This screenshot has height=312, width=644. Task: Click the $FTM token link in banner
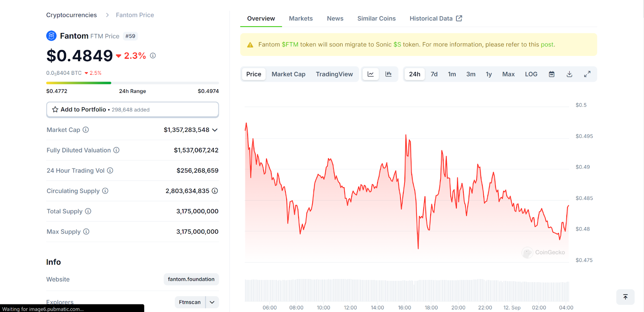290,45
